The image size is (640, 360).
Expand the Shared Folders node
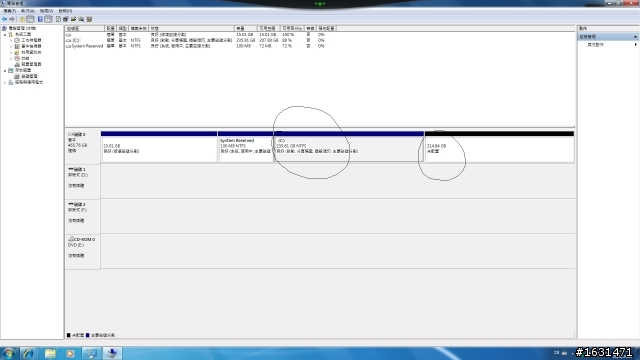point(11,52)
